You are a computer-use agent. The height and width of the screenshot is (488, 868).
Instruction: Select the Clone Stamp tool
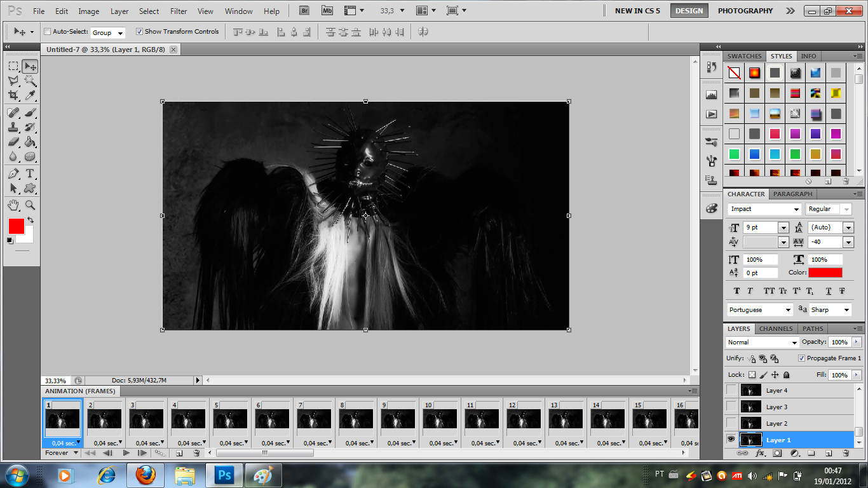pyautogui.click(x=13, y=127)
